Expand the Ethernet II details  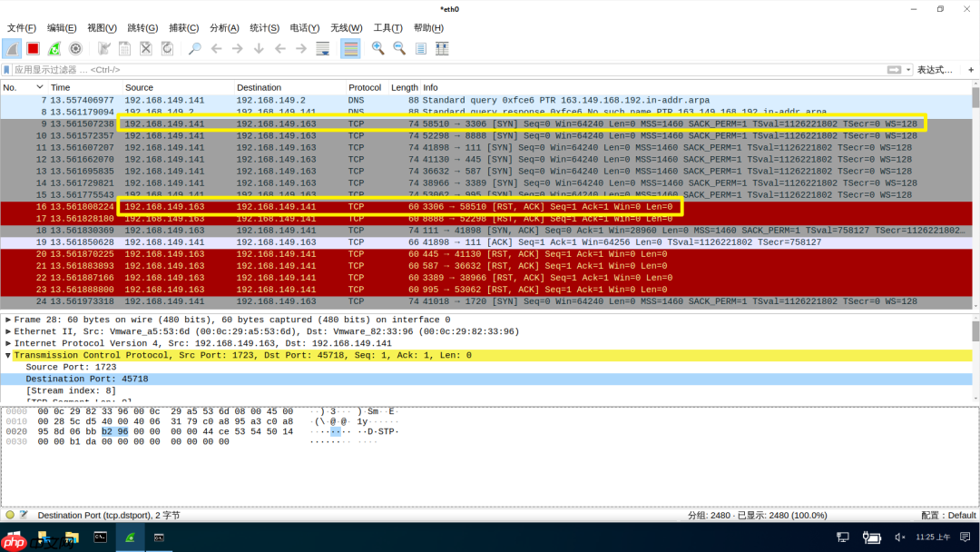coord(8,330)
